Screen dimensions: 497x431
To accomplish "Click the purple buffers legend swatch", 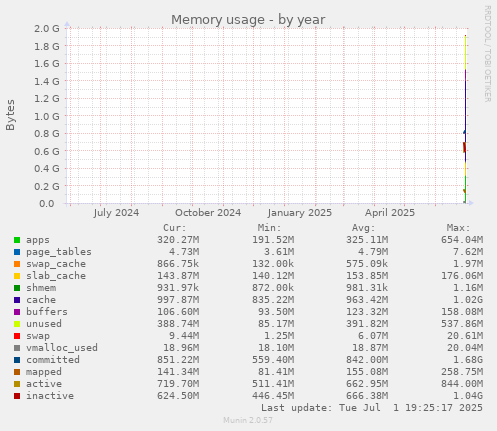I will 17,312.
